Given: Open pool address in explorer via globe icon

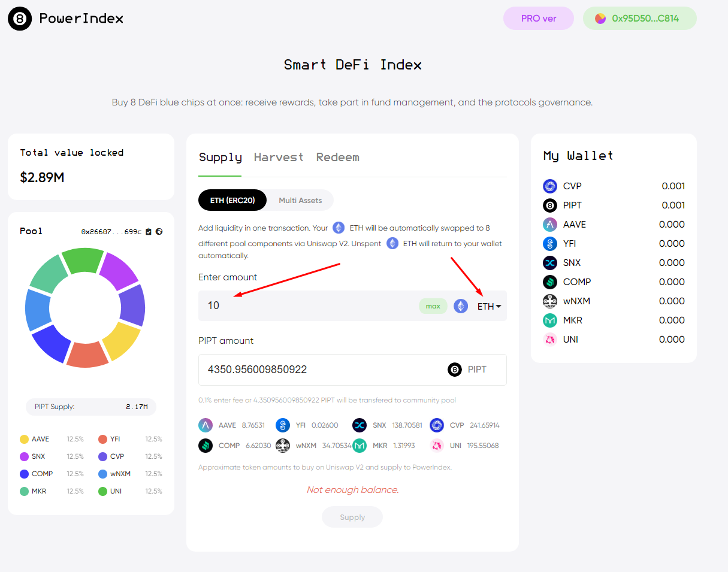Looking at the screenshot, I should coord(159,231).
